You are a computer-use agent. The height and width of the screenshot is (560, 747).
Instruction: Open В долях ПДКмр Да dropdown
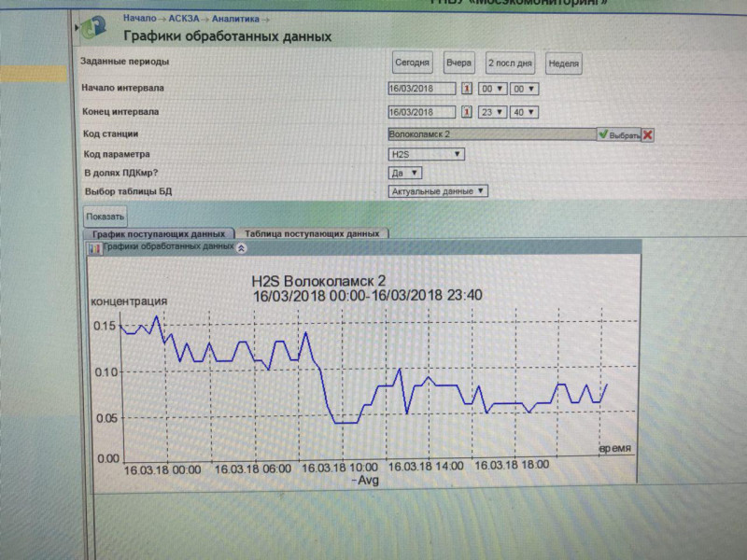pos(405,173)
